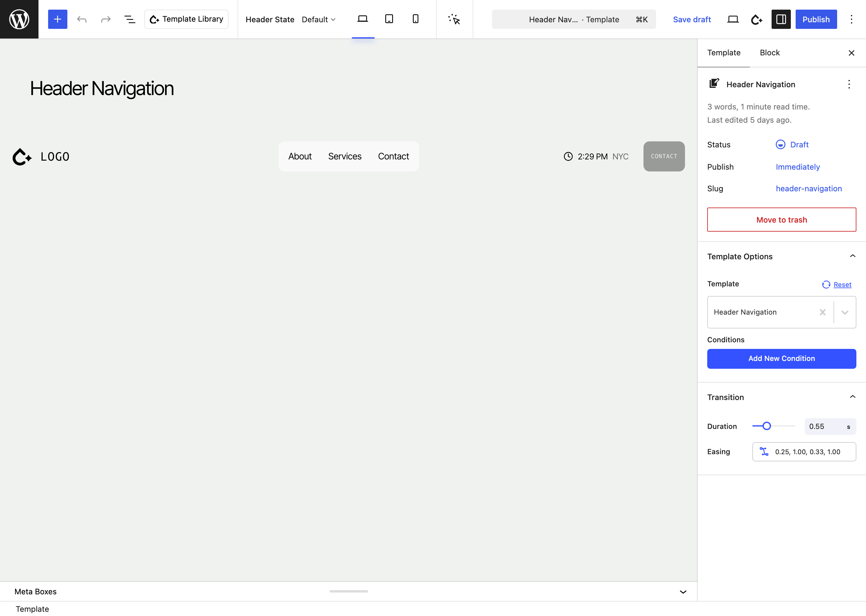This screenshot has height=616, width=866.
Task: Click the Publish button
Action: [x=816, y=19]
